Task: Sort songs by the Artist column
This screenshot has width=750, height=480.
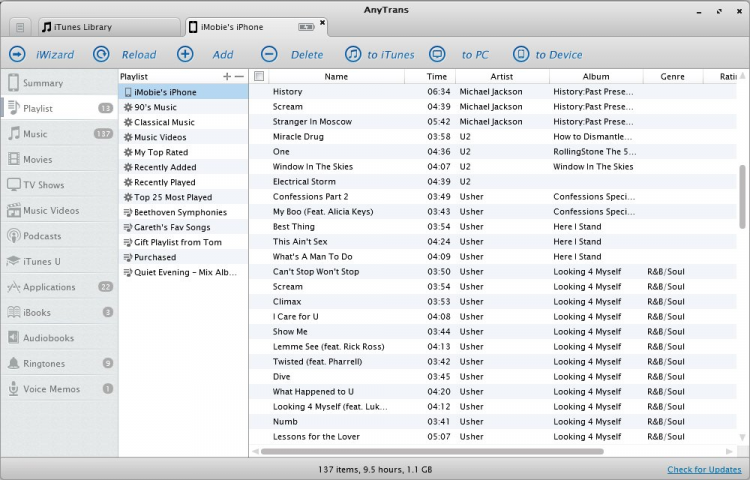Action: [x=501, y=76]
